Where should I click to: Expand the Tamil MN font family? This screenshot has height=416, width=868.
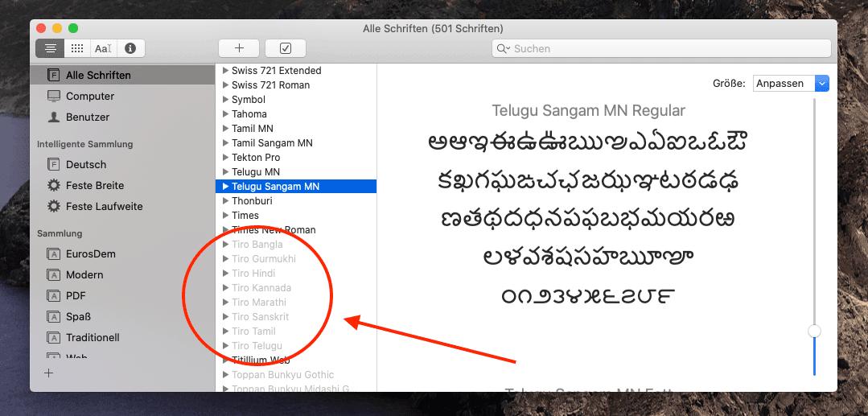[x=225, y=129]
